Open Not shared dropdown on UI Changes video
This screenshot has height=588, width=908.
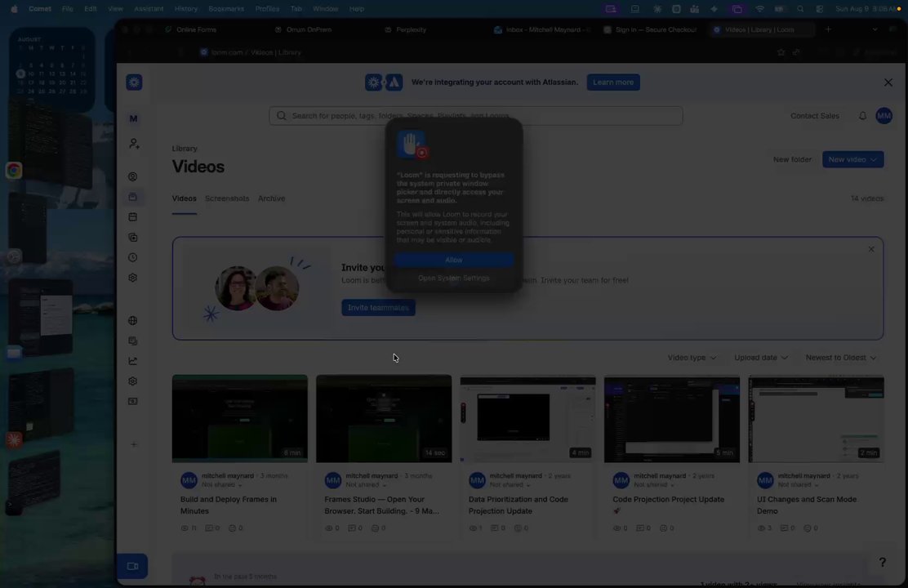(799, 485)
